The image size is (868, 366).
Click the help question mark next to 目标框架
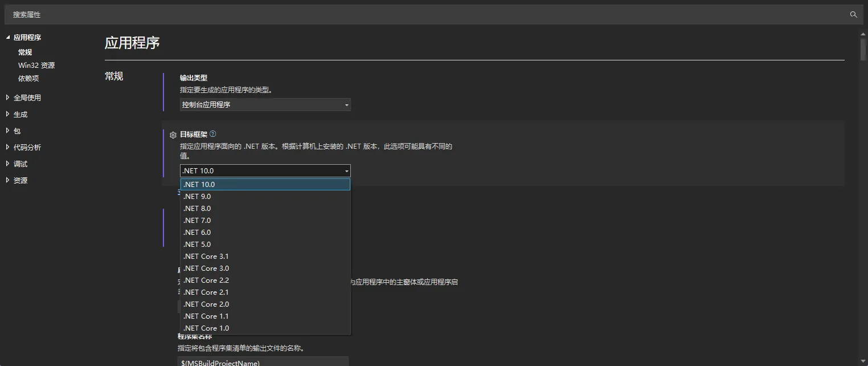pyautogui.click(x=213, y=134)
